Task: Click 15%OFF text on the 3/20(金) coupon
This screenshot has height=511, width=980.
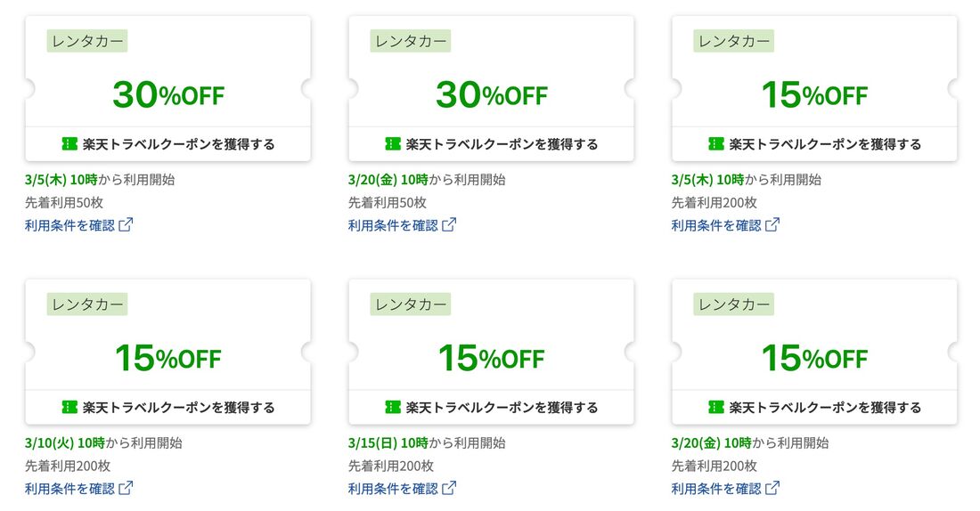Action: [x=814, y=359]
